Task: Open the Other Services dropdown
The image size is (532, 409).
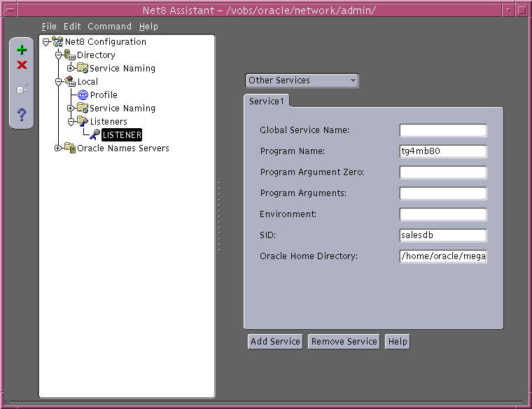Action: coord(302,81)
